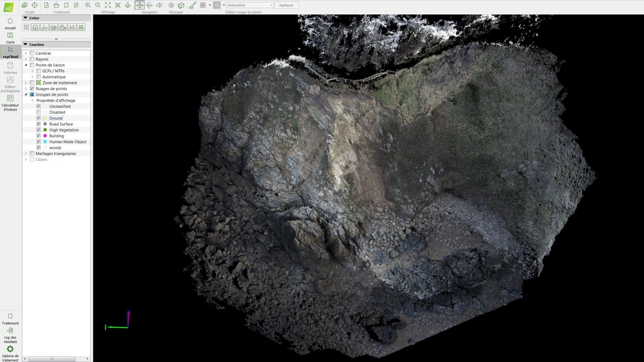Check the Disabled point group checkbox
The height and width of the screenshot is (362, 644).
(x=39, y=112)
